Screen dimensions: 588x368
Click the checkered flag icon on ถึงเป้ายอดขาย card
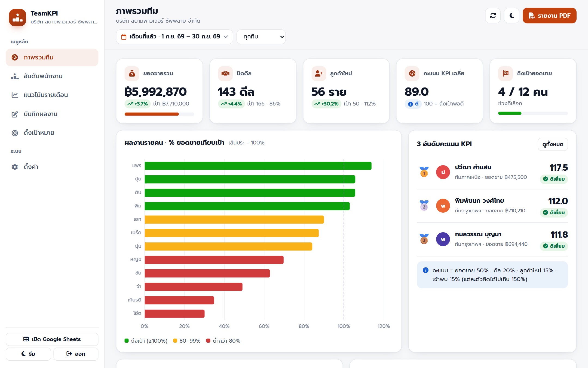506,74
